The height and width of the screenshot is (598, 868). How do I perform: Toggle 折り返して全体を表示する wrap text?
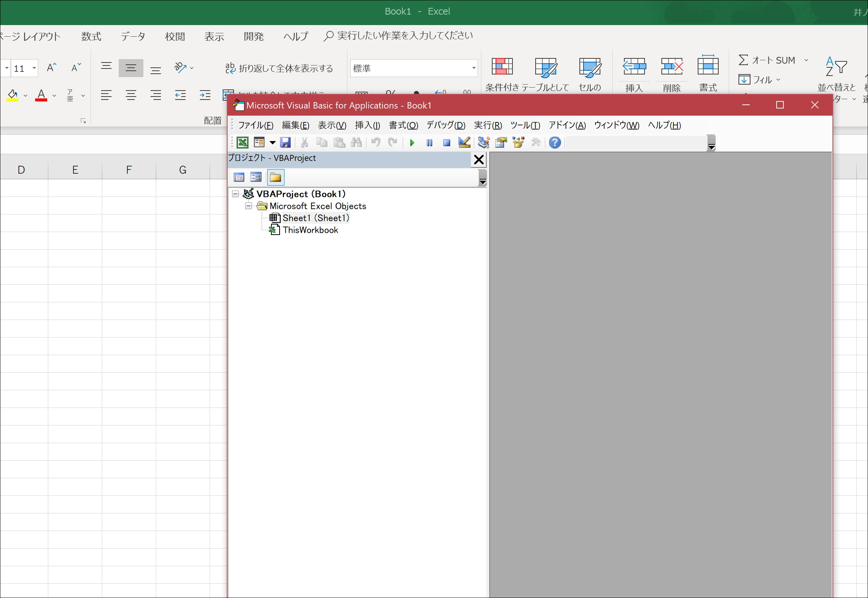click(x=279, y=68)
